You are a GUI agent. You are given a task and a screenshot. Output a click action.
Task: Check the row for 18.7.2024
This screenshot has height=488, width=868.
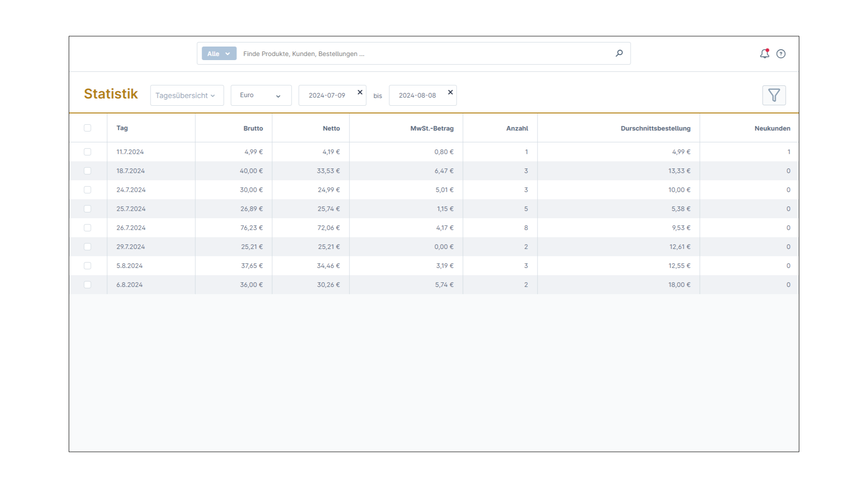click(x=88, y=171)
